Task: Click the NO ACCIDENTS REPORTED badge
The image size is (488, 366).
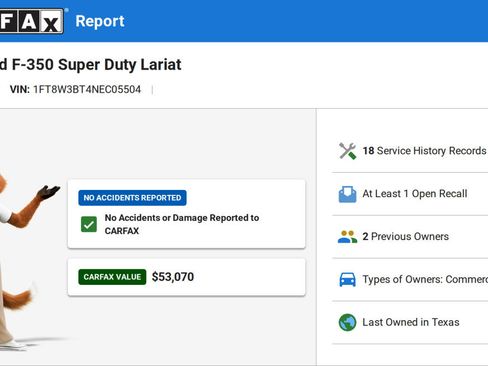Action: coord(132,198)
